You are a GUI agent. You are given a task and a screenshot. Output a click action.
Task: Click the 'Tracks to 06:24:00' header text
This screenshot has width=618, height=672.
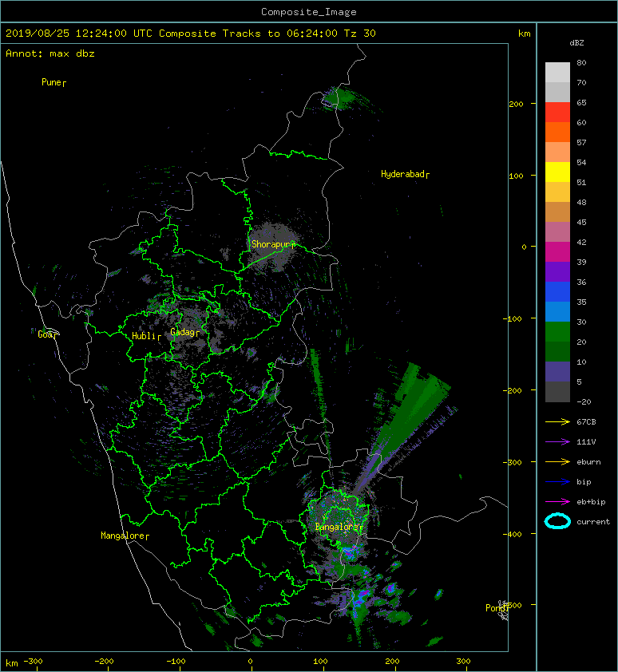280,34
